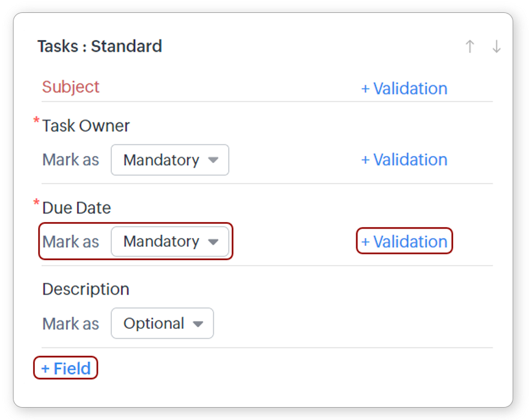The height and width of the screenshot is (420, 532).
Task: Click the move up arrow icon
Action: (x=470, y=47)
